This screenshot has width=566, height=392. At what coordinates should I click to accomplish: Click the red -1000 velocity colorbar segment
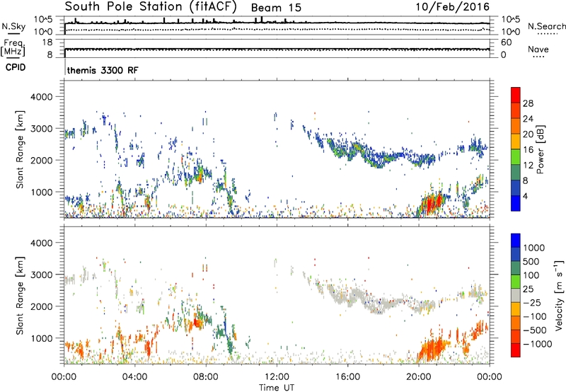pos(516,350)
